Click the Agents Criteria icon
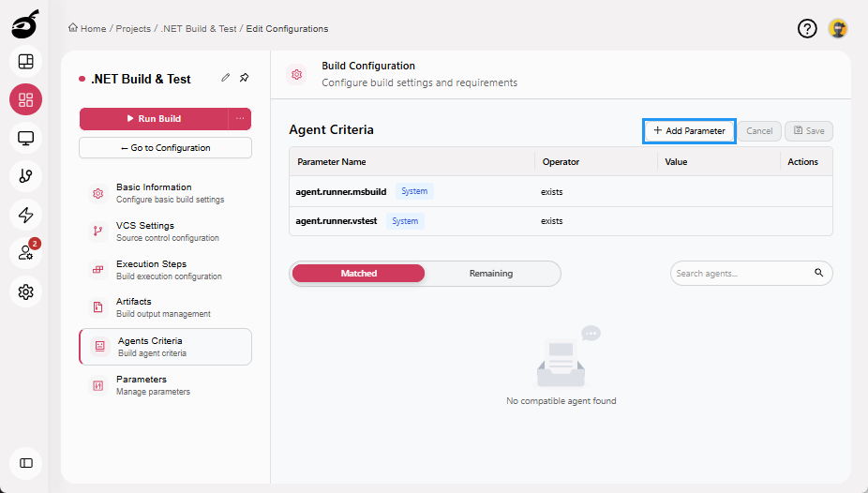 pos(99,347)
